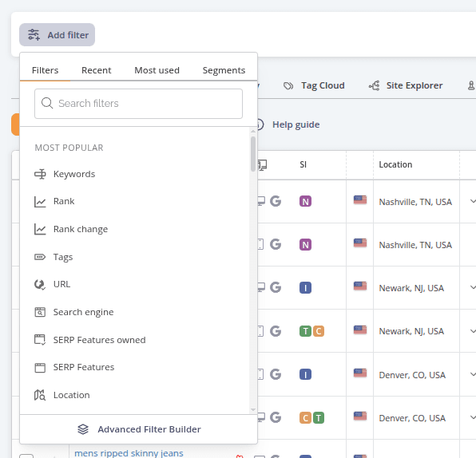Click the Tag Cloud tag icon
Screen dimensions: 476x458
[x=288, y=86]
